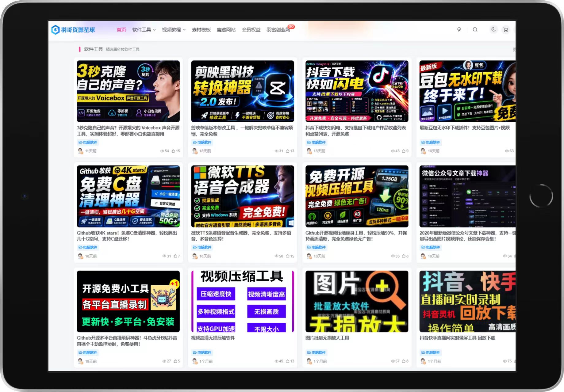
Task: Like the 视频高清无损压缩 post with 13 likes
Action: [290, 361]
